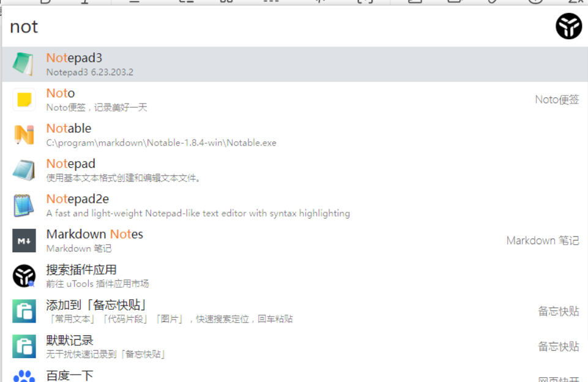588x382 pixels.
Task: Select the 添加到「备忘快贴」 result title
Action: click(96, 305)
